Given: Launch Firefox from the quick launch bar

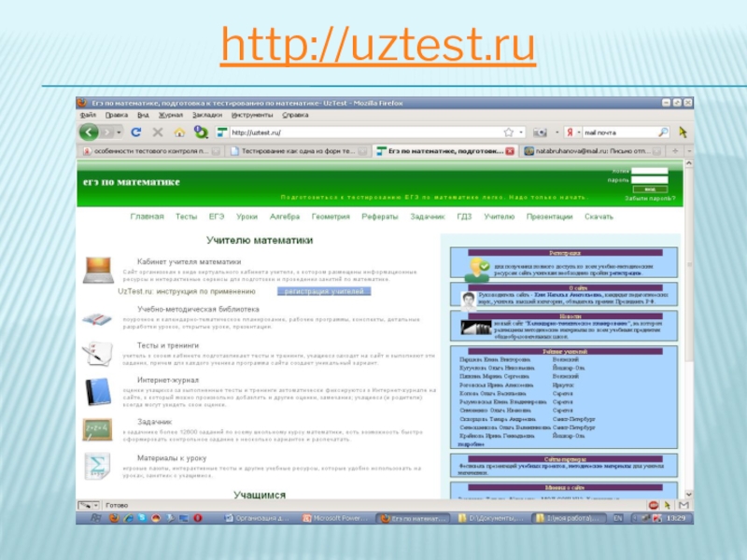Looking at the screenshot, I should (114, 518).
